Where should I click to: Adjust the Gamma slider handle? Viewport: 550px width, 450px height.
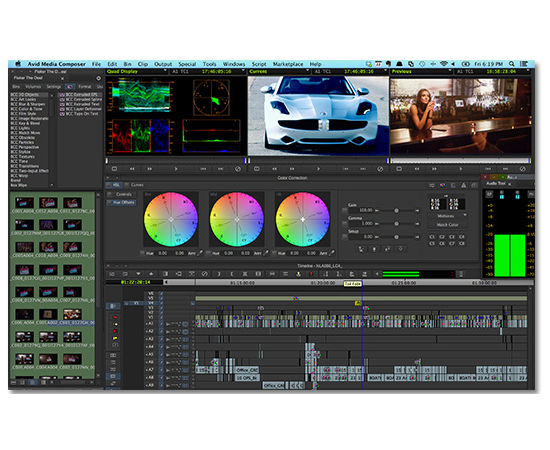(396, 223)
